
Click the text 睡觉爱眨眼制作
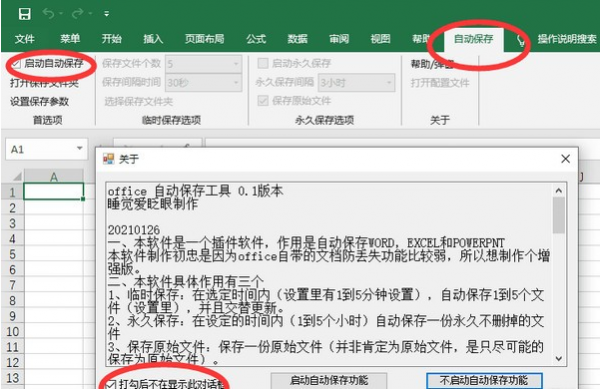(x=153, y=204)
